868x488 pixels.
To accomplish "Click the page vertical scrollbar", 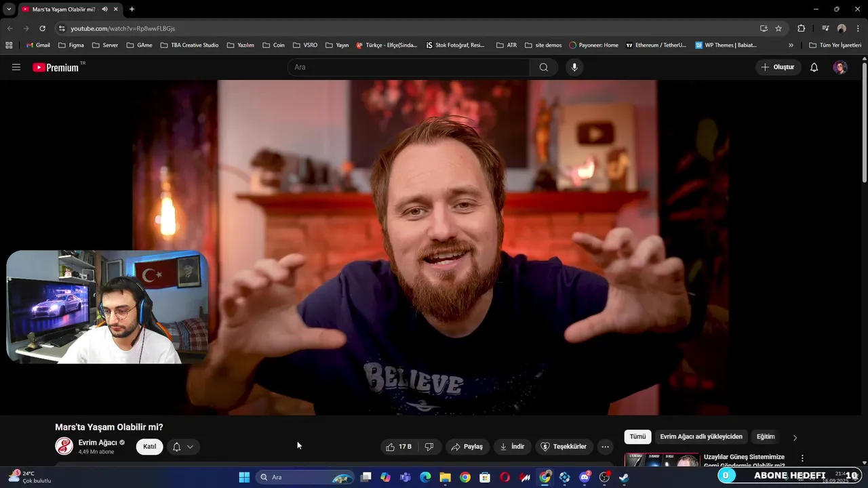I will point(865,122).
